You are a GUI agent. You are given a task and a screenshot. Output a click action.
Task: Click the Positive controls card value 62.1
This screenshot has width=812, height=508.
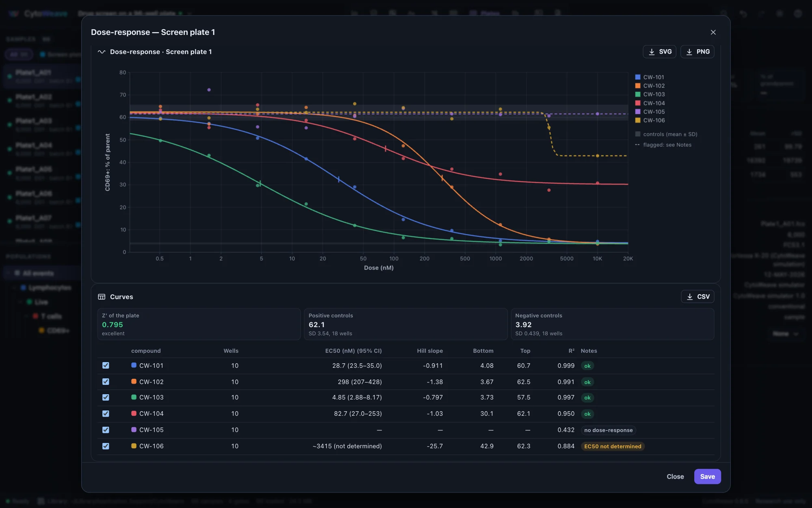tap(317, 325)
